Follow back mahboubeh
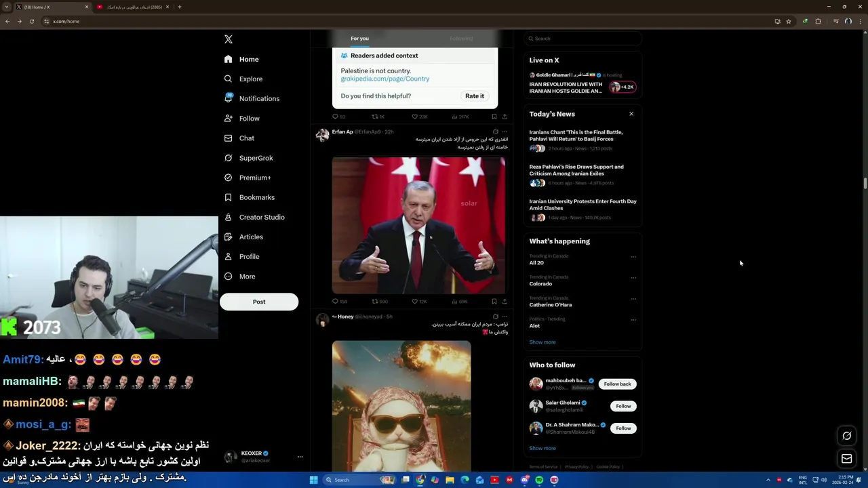This screenshot has width=868, height=488. point(618,384)
